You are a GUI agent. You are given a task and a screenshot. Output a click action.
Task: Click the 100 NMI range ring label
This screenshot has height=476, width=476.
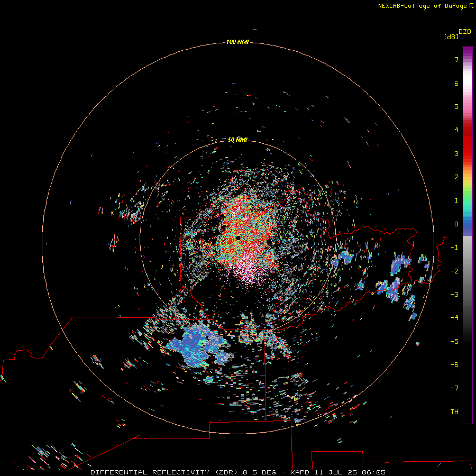click(x=237, y=42)
